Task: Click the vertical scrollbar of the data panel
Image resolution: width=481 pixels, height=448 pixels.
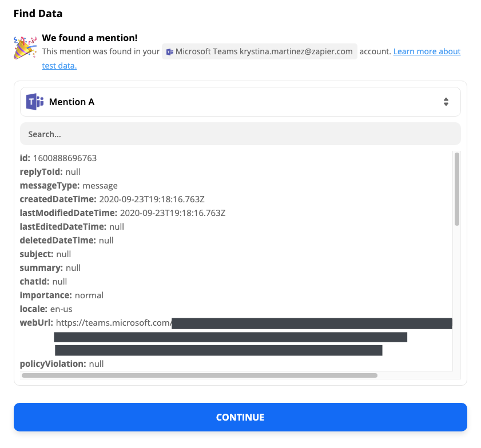Action: (x=456, y=189)
